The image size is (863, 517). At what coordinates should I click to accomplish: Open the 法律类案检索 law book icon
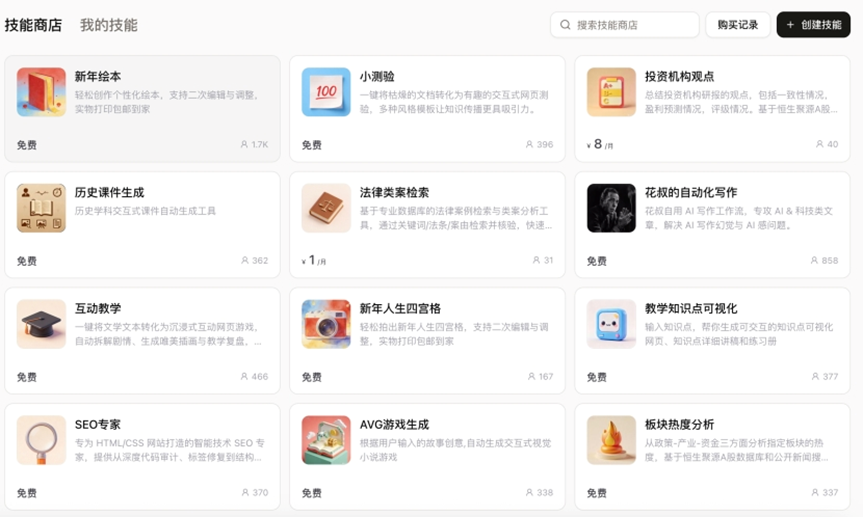coord(326,208)
